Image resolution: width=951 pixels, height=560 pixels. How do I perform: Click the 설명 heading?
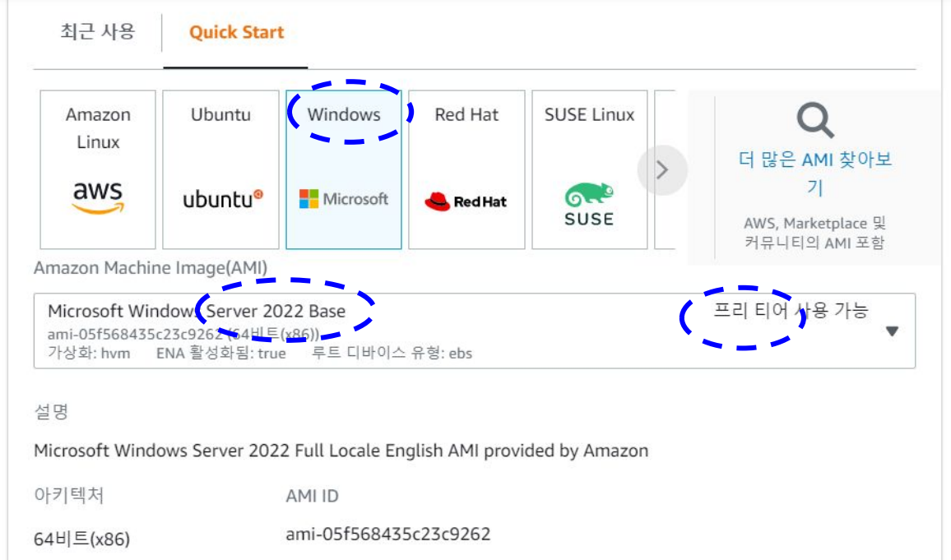coord(52,412)
